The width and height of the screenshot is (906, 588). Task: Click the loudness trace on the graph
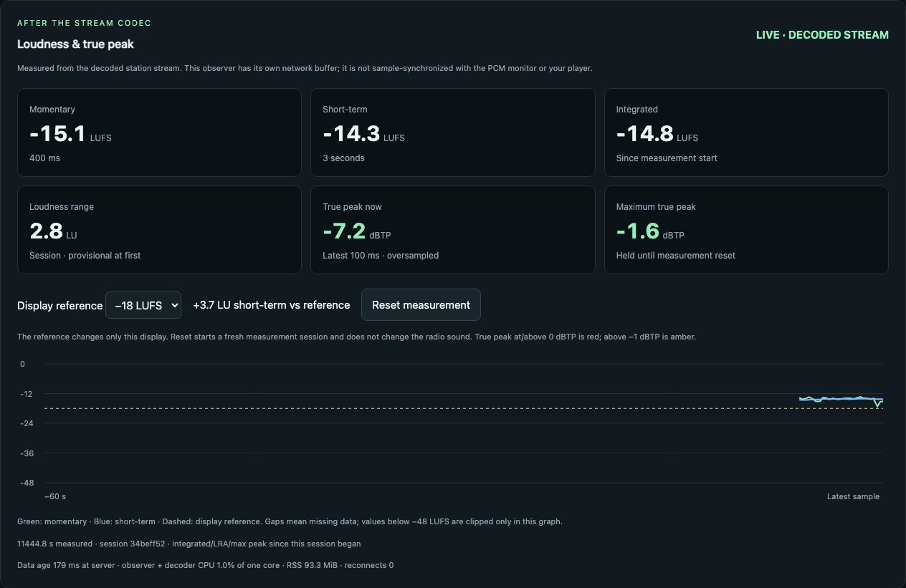click(x=841, y=399)
